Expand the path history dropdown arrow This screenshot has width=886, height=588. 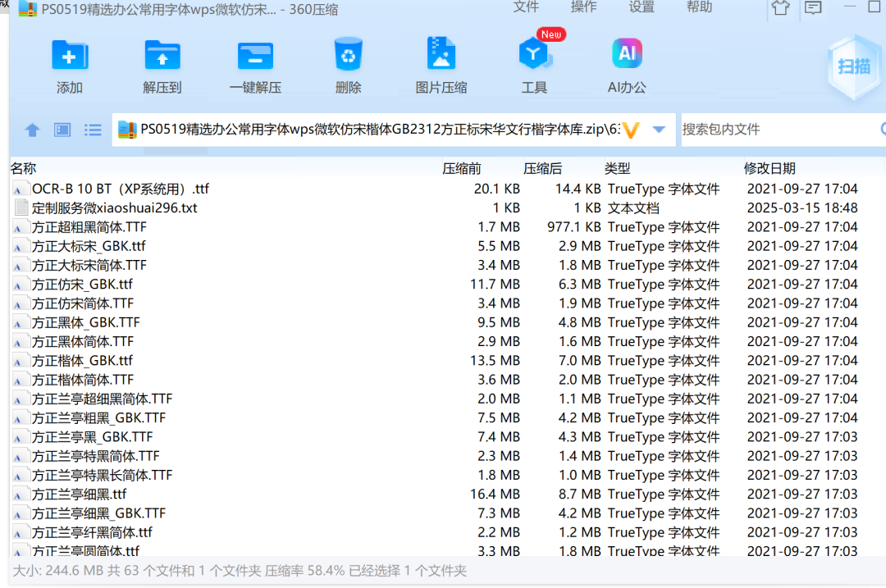658,130
